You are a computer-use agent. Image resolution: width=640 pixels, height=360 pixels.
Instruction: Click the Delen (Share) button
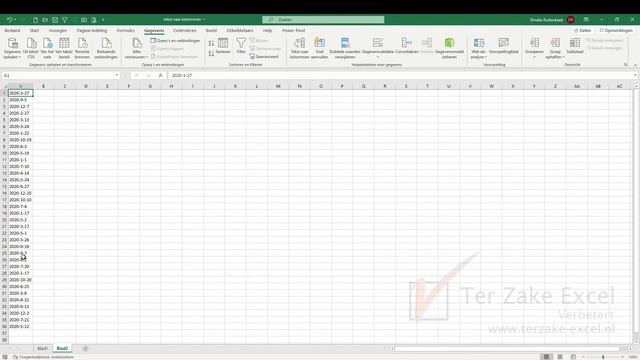582,31
